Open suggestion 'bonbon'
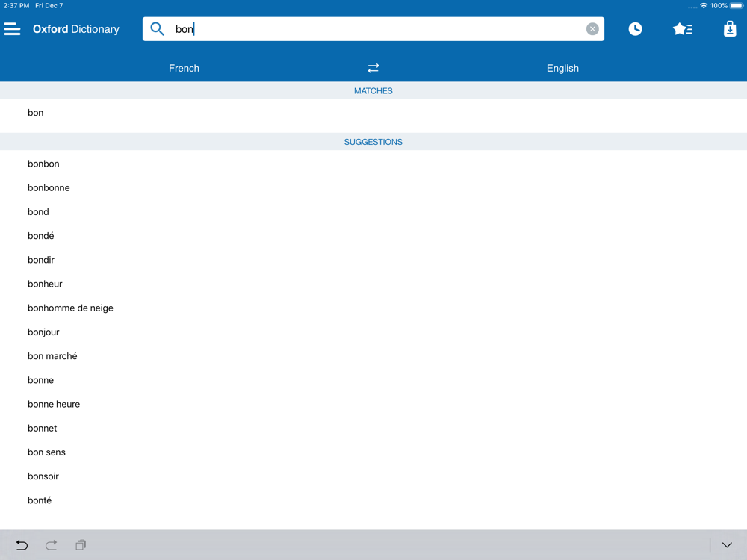The height and width of the screenshot is (560, 747). pyautogui.click(x=373, y=164)
